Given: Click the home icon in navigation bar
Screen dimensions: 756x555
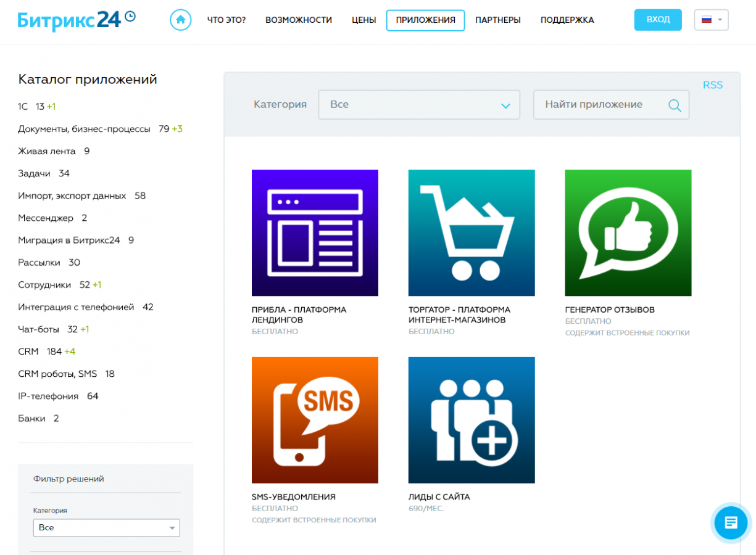Looking at the screenshot, I should 180,20.
